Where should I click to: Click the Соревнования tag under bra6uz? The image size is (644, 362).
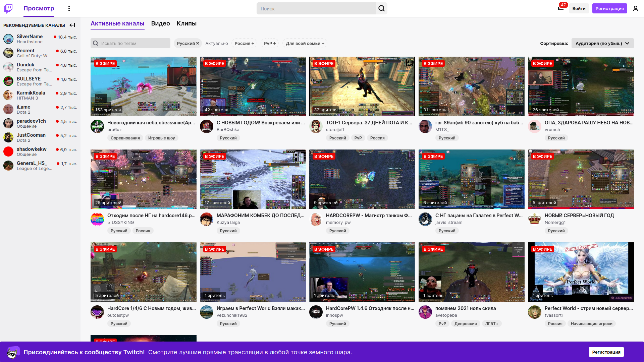[x=125, y=138]
